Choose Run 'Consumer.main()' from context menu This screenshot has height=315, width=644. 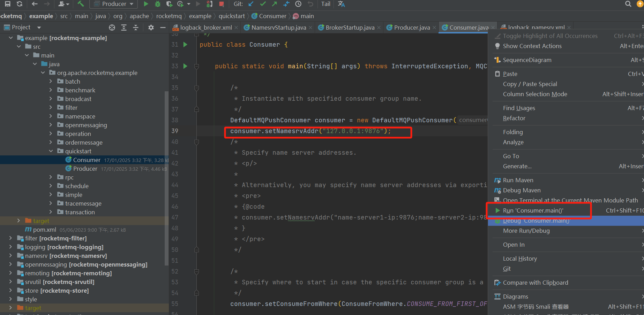(x=533, y=210)
